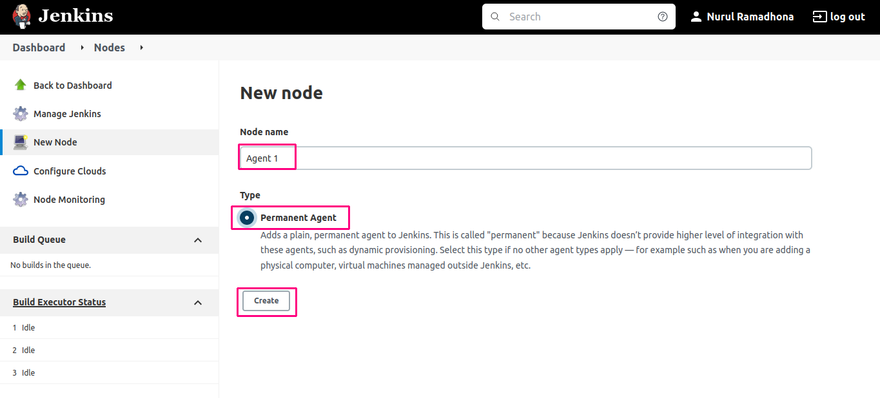Click the Node Monitoring gear icon
Screen dimensions: 880x398
pyautogui.click(x=20, y=199)
